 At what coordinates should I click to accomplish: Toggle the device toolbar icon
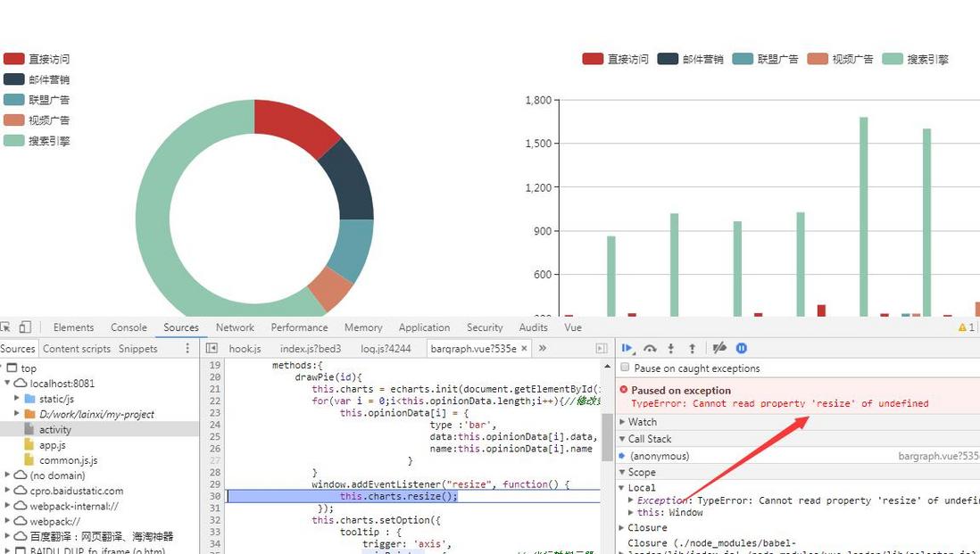point(25,327)
